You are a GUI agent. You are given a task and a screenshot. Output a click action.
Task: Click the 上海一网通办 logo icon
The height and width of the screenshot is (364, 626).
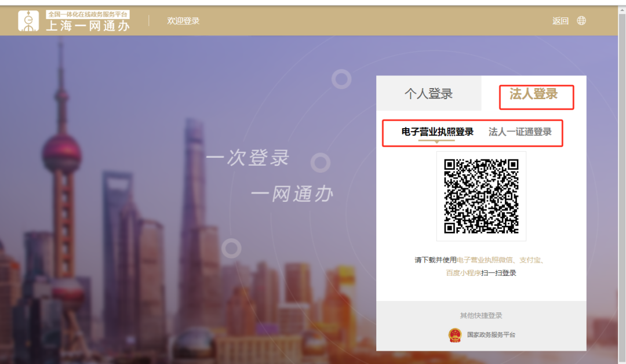(x=29, y=20)
